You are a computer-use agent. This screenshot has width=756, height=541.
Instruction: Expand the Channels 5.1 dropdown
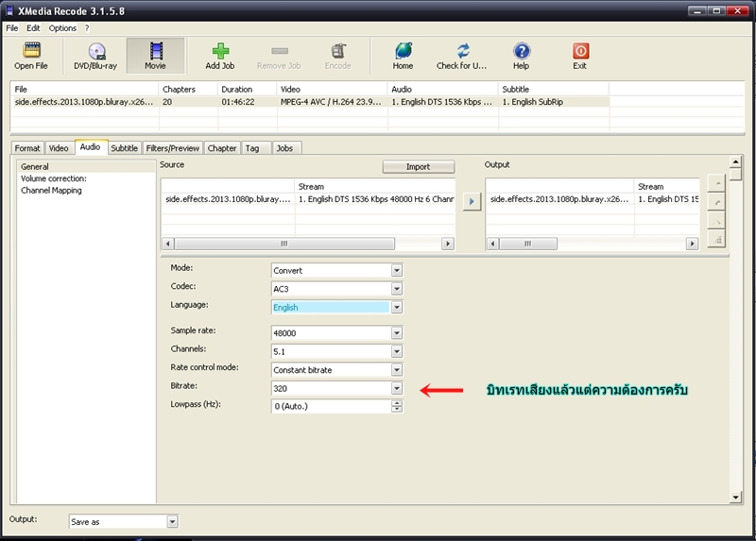click(397, 351)
